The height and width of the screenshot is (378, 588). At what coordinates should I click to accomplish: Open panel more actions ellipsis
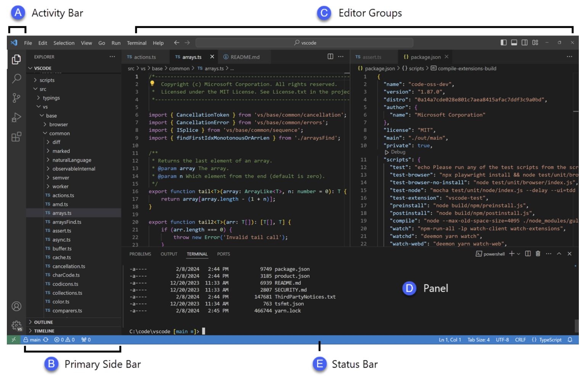[x=549, y=254]
